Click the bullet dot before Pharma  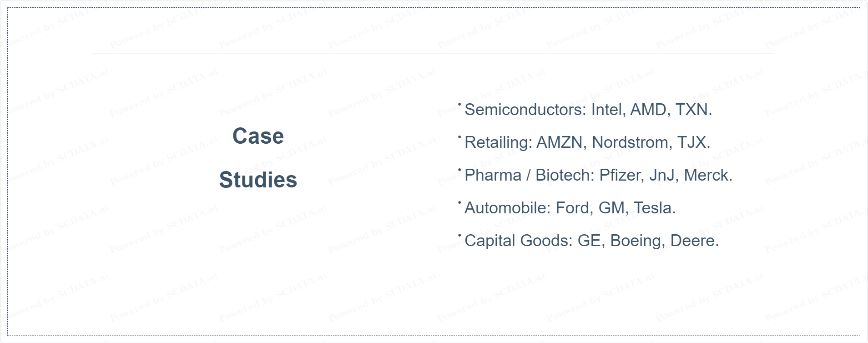pos(459,170)
